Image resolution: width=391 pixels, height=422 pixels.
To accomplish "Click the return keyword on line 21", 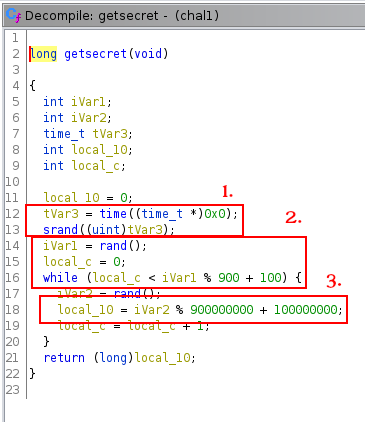I will point(64,358).
